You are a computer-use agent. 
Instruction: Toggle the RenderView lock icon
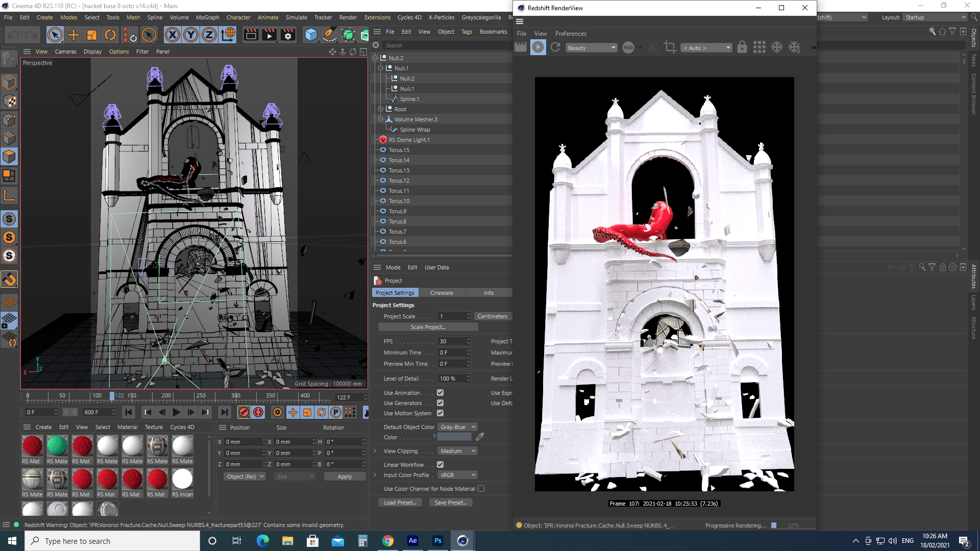742,47
